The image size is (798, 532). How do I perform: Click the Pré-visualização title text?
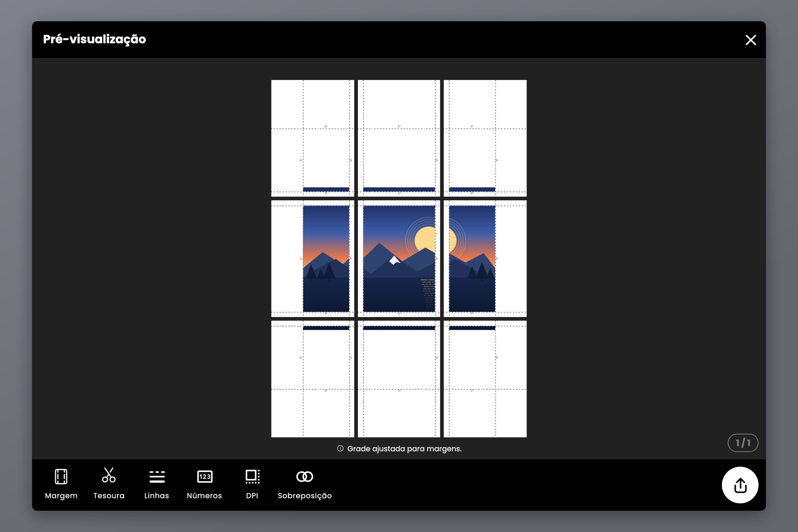tap(94, 39)
